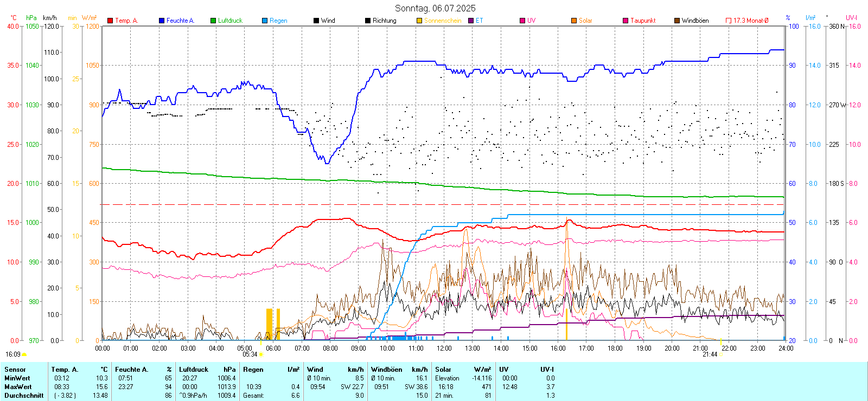Viewport: 868px width, 401px height.
Task: Click the Sensor header in the summary table
Action: click(x=15, y=370)
